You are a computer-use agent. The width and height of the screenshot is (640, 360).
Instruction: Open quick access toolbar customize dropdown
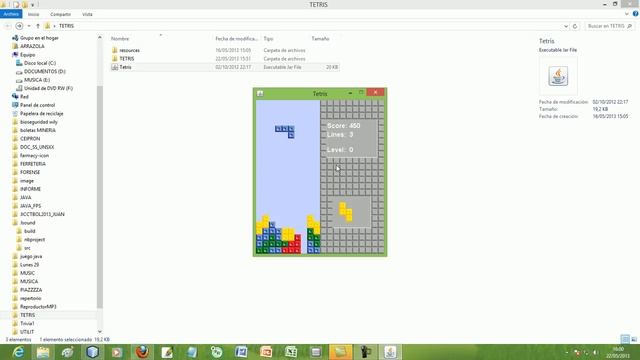[x=33, y=5]
